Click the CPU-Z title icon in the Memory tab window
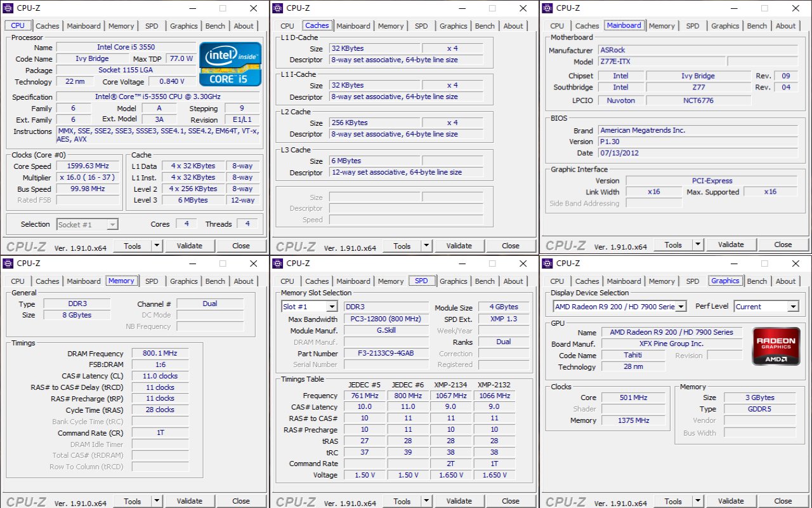Viewport: 812px width, 508px height. tap(8, 264)
